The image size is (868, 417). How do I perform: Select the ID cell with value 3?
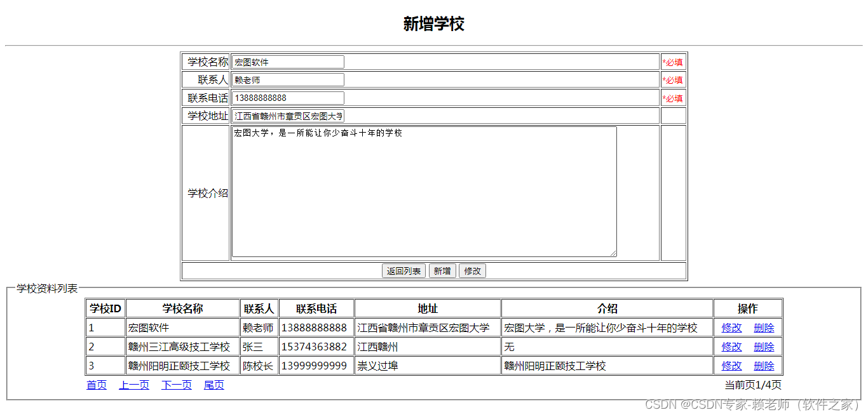105,366
